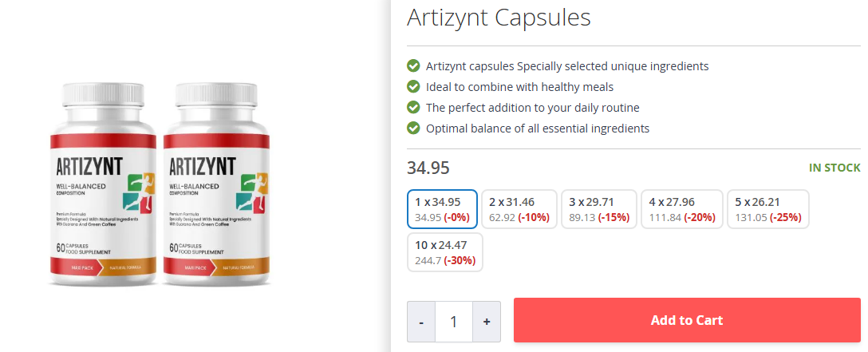Choose the 5 x 26.21 bundle option
The height and width of the screenshot is (352, 868).
click(x=768, y=209)
